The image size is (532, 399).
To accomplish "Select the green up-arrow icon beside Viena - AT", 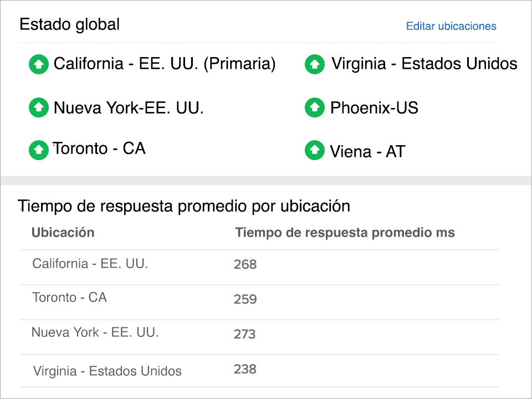I will [x=314, y=150].
